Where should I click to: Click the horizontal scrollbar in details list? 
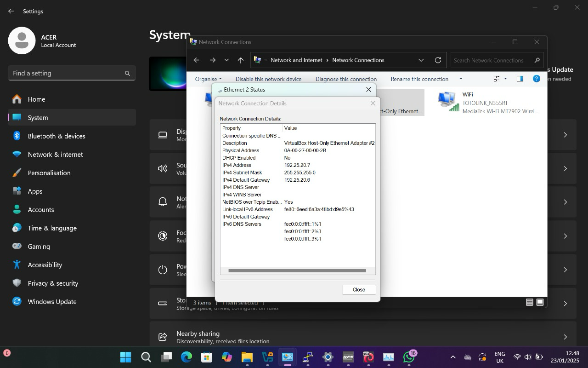(297, 270)
